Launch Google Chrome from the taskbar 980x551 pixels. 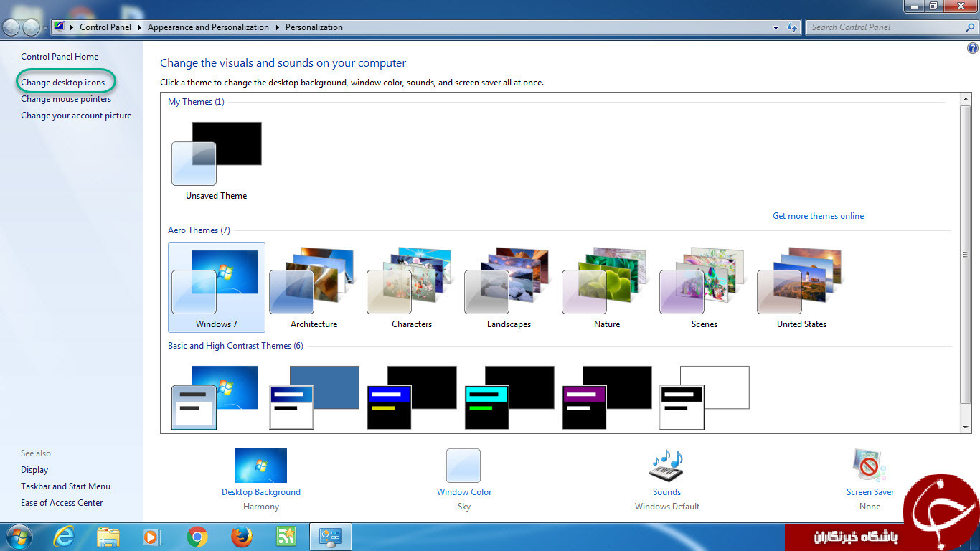197,537
